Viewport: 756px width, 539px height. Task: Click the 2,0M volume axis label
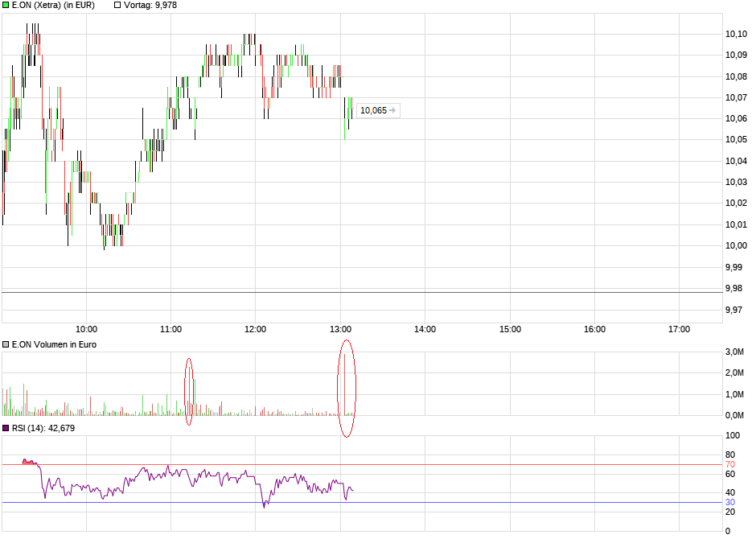point(734,372)
